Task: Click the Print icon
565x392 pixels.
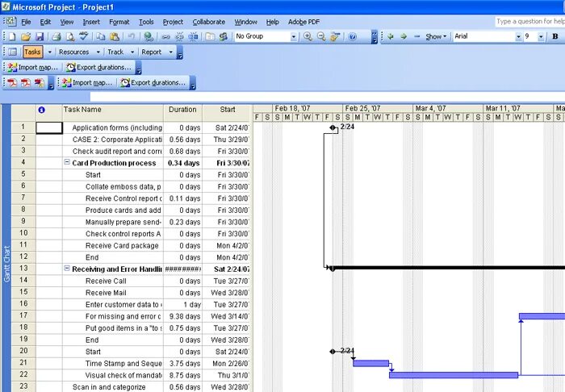Action: 56,36
